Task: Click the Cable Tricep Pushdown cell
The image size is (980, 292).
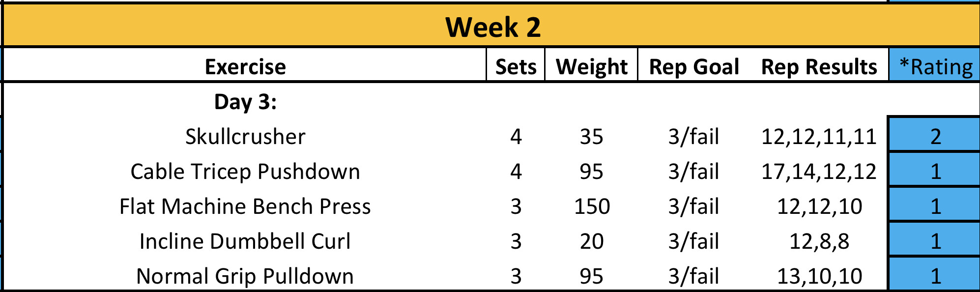Action: tap(245, 172)
